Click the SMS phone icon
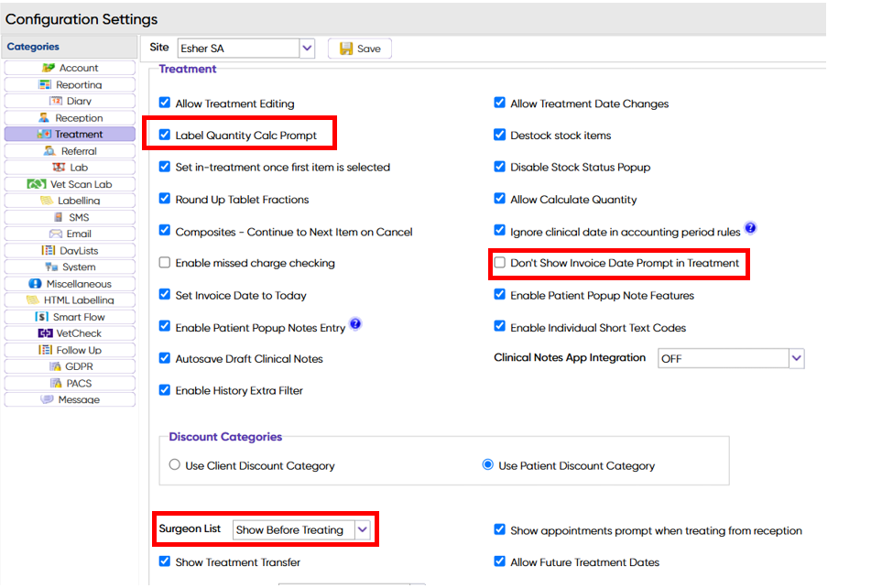 pos(58,217)
